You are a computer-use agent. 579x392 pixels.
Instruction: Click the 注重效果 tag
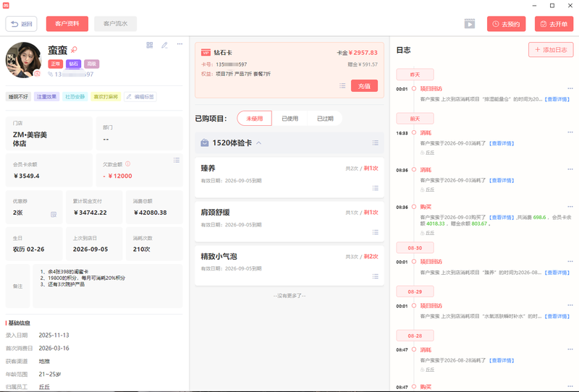pos(46,97)
